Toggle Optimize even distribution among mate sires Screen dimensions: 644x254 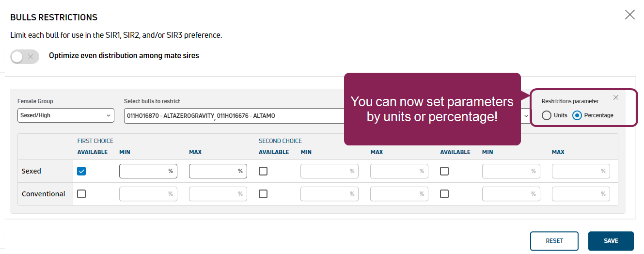pyautogui.click(x=25, y=57)
